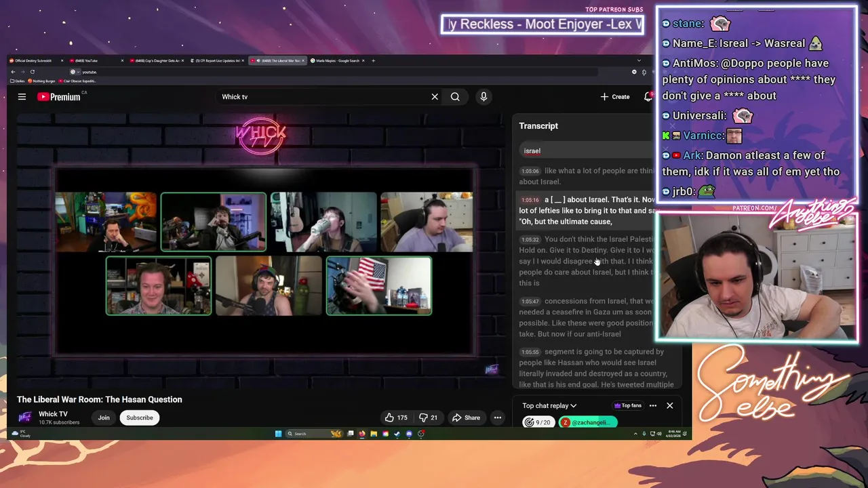
Task: Open the @zachangeli pinned chat chip
Action: tap(587, 422)
